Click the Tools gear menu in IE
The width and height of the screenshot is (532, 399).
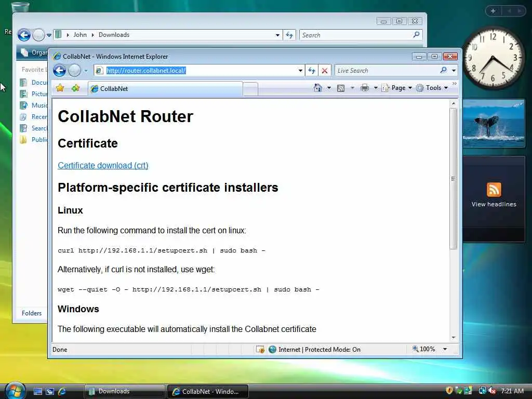(x=432, y=88)
